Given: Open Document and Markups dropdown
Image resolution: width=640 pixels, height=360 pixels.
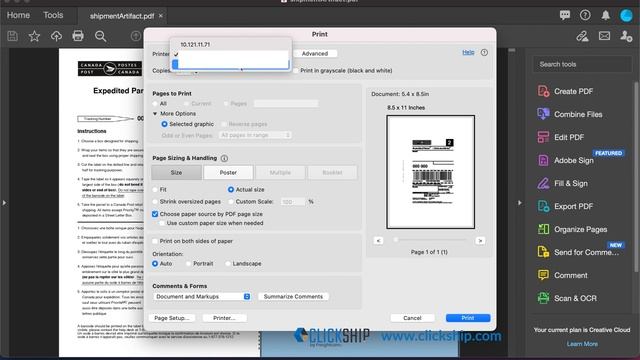Looking at the screenshot, I should pyautogui.click(x=202, y=297).
